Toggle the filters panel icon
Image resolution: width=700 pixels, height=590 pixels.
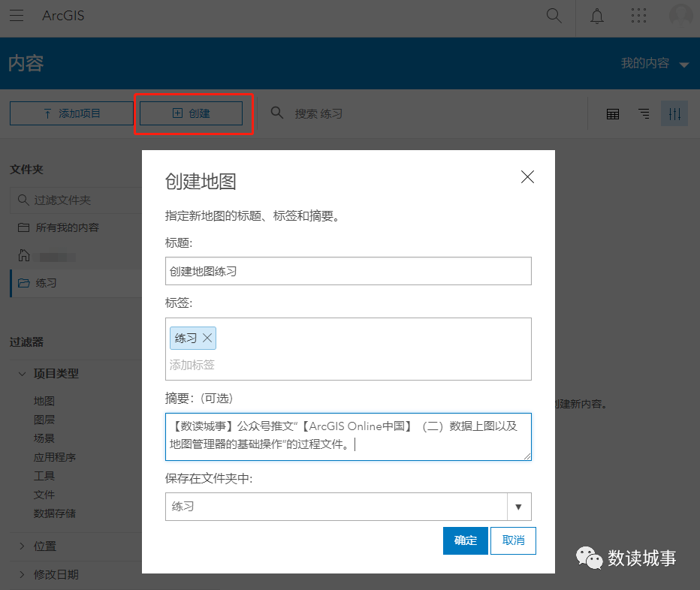tap(674, 114)
